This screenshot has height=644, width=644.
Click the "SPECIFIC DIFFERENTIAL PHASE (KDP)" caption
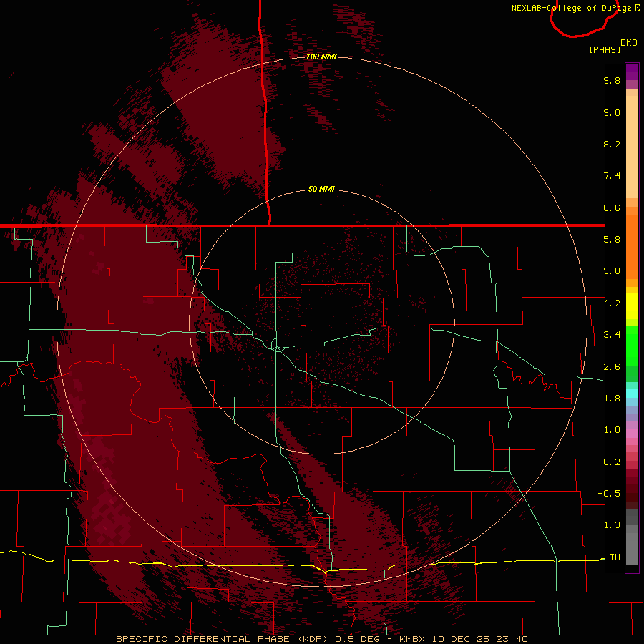pos(223,639)
